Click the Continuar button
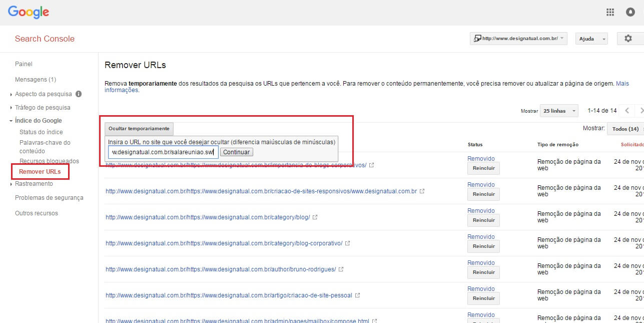 pos(237,152)
